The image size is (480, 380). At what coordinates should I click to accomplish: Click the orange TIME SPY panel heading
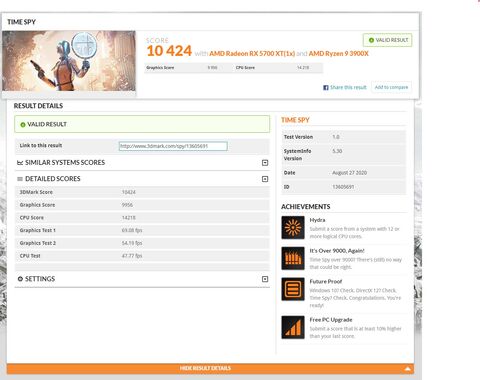pyautogui.click(x=295, y=120)
